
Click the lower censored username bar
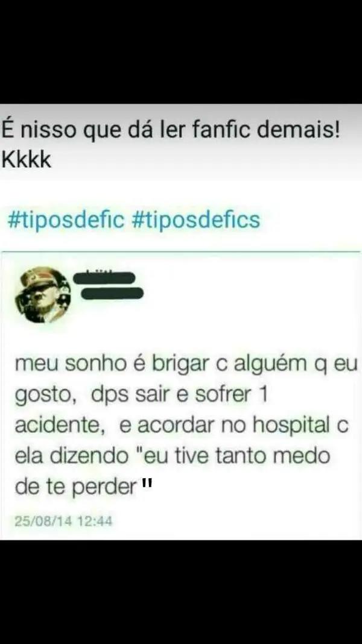(x=112, y=293)
